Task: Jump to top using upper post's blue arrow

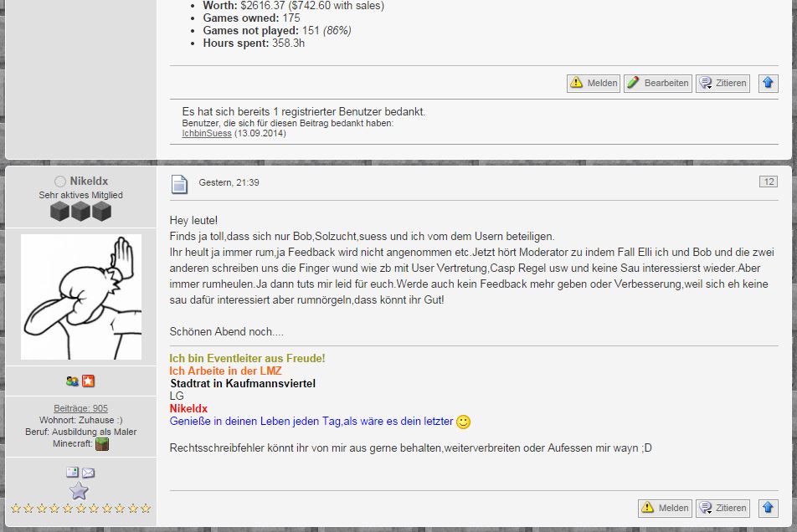Action: (x=768, y=83)
